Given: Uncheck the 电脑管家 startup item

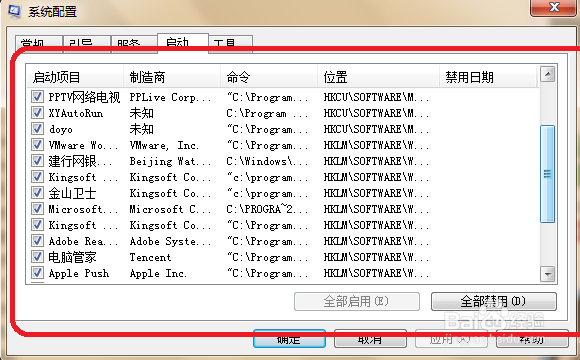Looking at the screenshot, I should click(37, 257).
